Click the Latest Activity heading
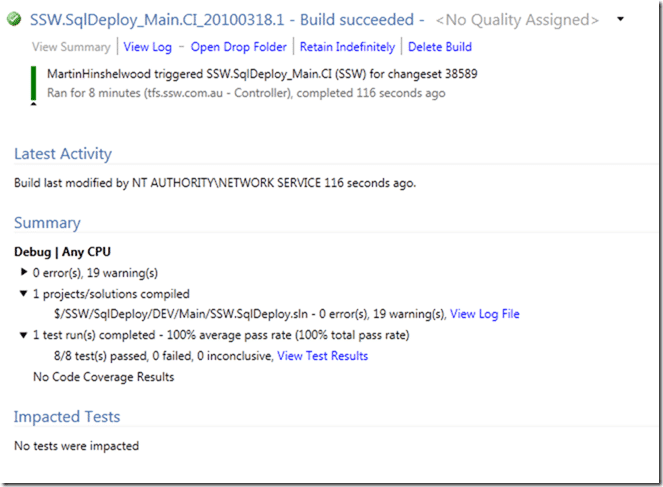 (x=63, y=154)
